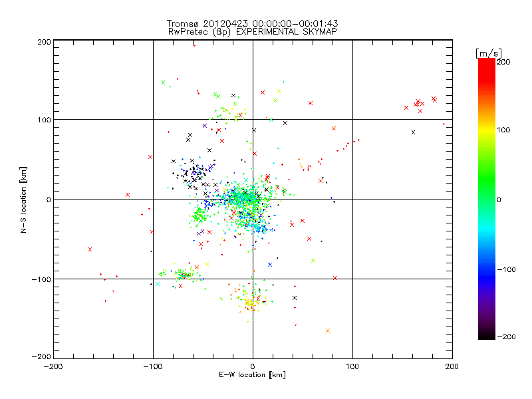Click the plot title 'Tromsø 20120423 00:00:00-00:01:43'
The width and height of the screenshot is (532, 399).
coord(252,23)
